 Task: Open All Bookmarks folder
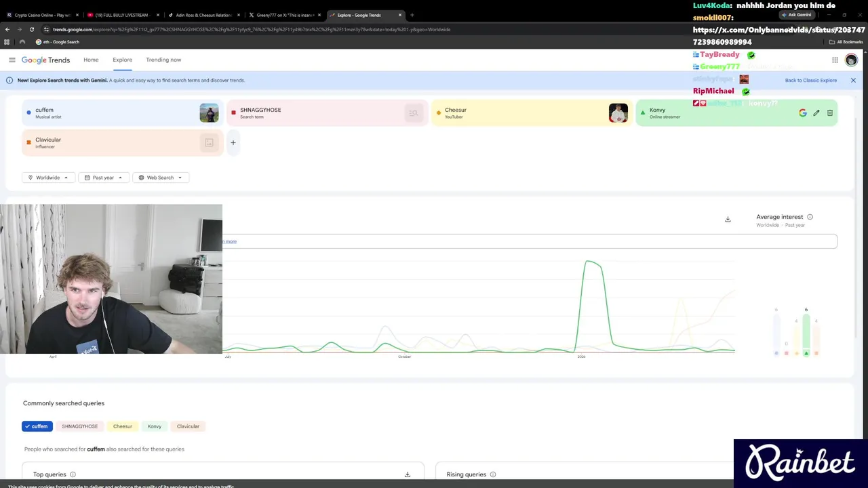(x=846, y=42)
